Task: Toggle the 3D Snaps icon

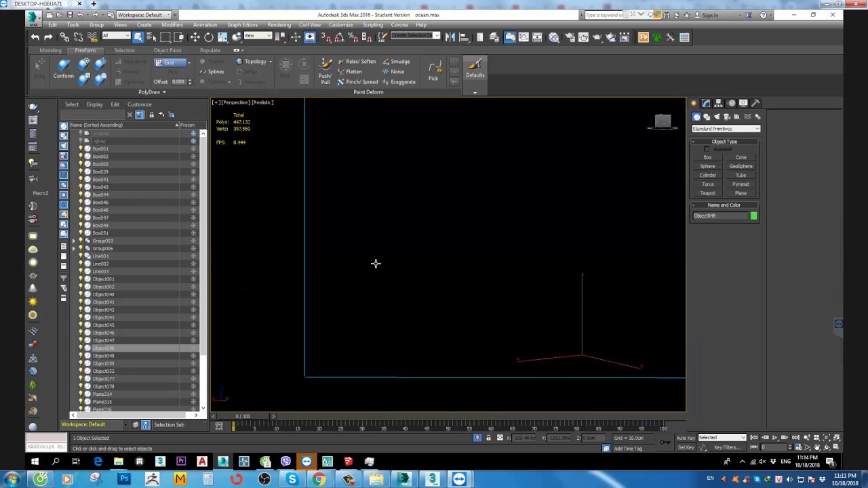Action: point(325,37)
